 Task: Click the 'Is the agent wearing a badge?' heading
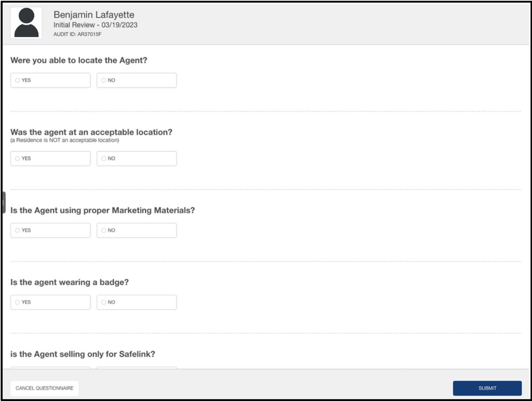(69, 282)
